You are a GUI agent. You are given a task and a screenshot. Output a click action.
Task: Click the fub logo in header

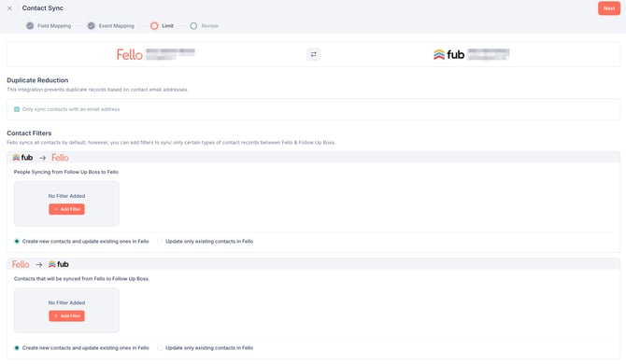(x=448, y=55)
